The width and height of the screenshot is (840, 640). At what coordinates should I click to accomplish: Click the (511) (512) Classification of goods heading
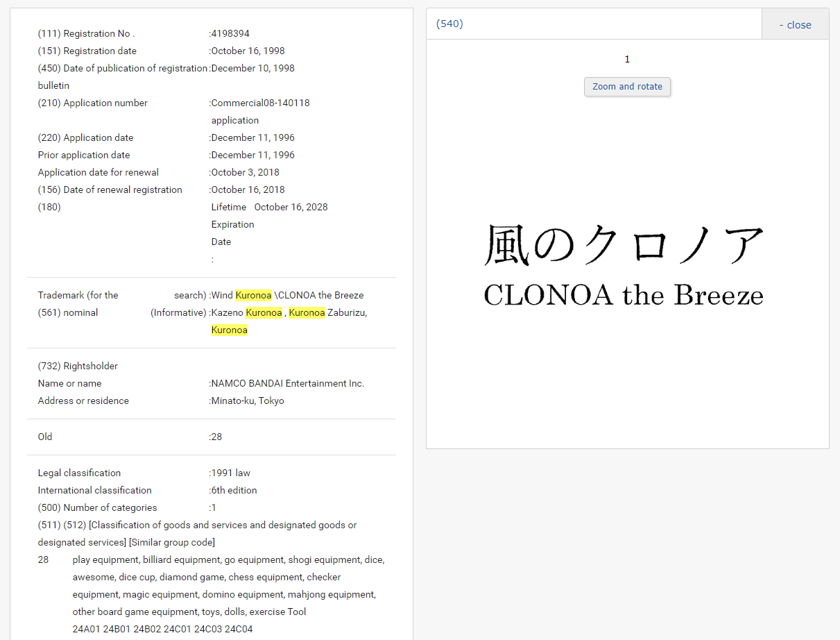[x=198, y=533]
